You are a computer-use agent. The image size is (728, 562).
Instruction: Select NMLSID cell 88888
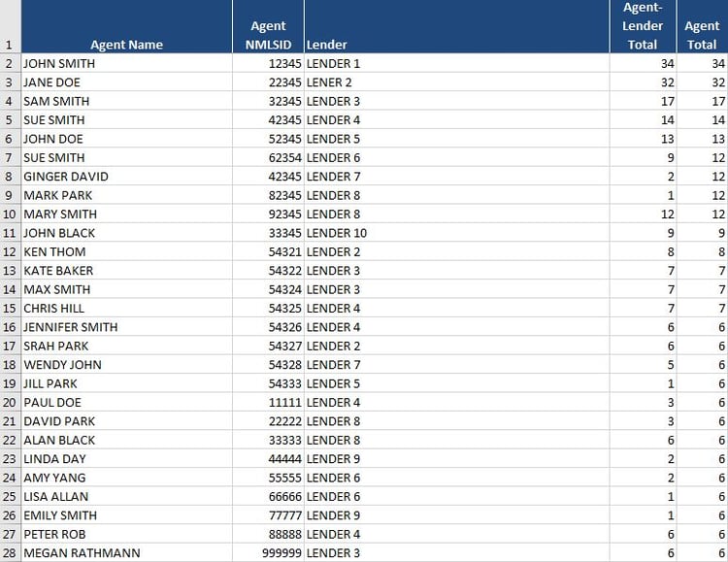(x=268, y=534)
